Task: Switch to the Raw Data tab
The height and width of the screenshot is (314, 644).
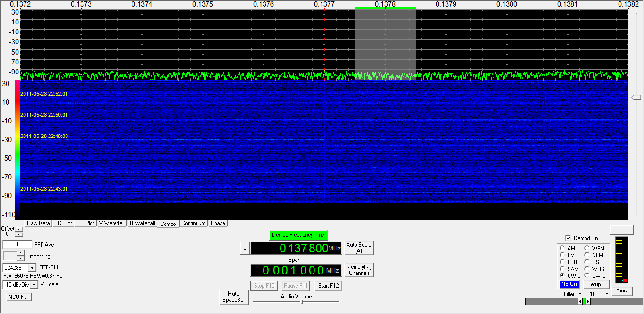Action: (38, 223)
